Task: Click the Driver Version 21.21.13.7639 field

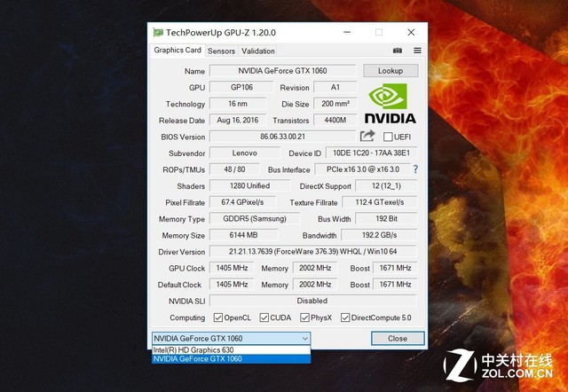Action: point(313,252)
